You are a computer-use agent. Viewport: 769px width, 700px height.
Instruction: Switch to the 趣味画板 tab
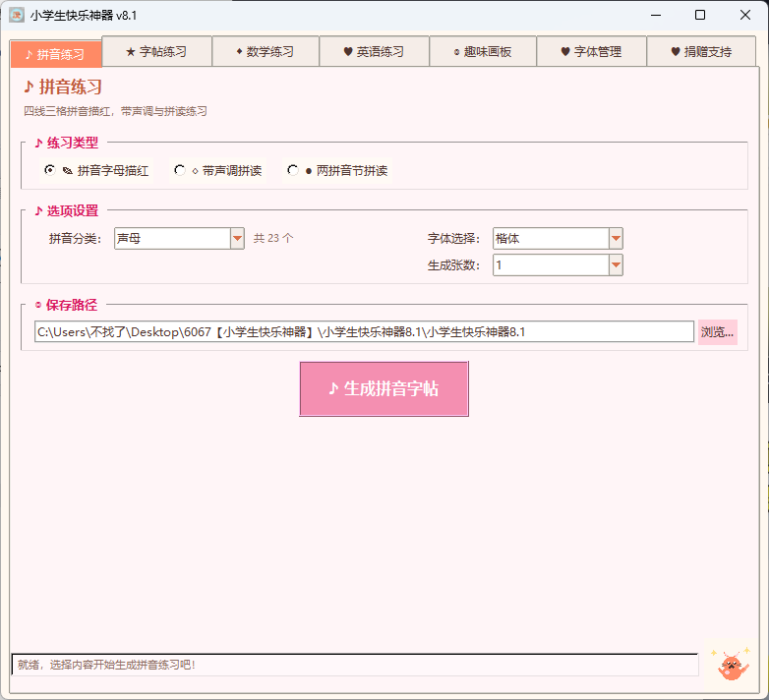tap(483, 51)
